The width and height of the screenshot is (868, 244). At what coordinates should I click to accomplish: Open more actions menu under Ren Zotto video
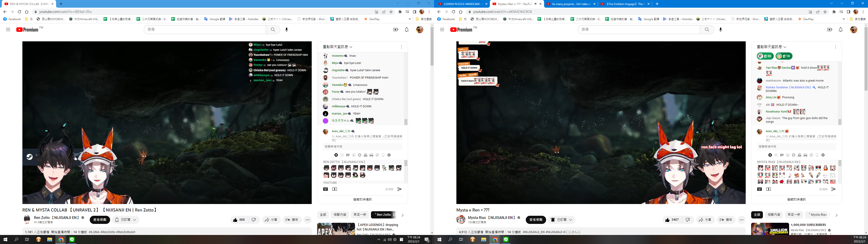pos(308,220)
